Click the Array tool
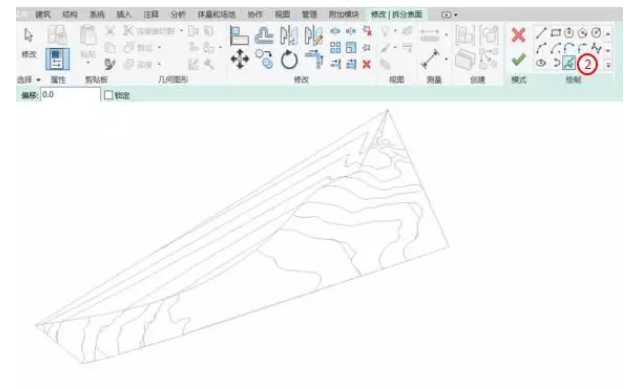Viewport: 634px width, 389px height. [335, 48]
